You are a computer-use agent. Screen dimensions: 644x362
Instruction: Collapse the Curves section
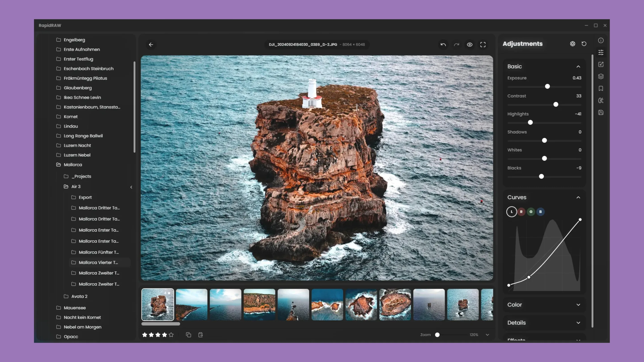578,197
